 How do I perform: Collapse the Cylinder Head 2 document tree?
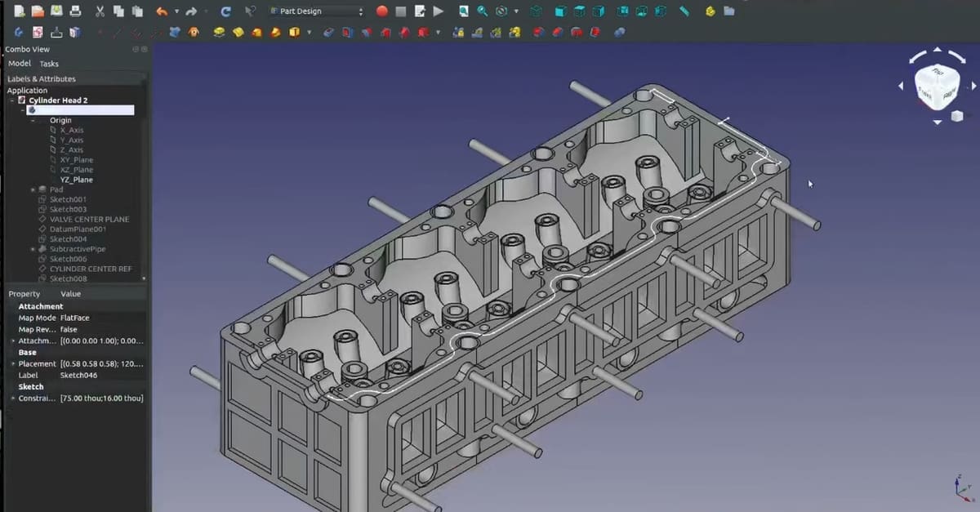point(11,100)
